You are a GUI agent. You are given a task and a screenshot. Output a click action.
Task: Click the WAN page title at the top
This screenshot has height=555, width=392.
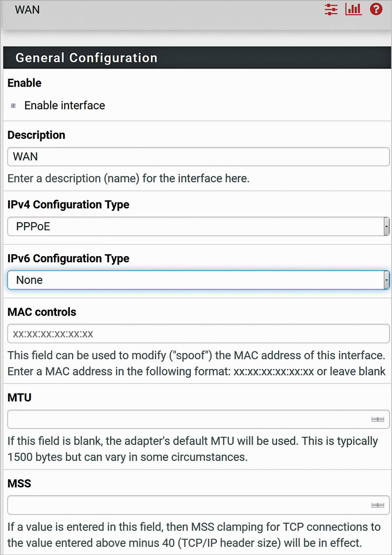coord(27,10)
